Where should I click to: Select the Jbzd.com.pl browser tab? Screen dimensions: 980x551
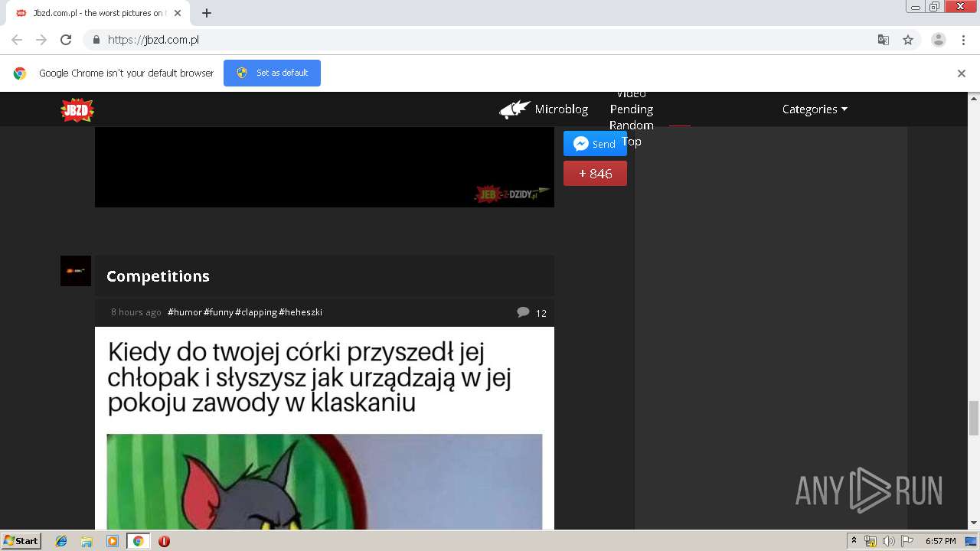pyautogui.click(x=98, y=13)
